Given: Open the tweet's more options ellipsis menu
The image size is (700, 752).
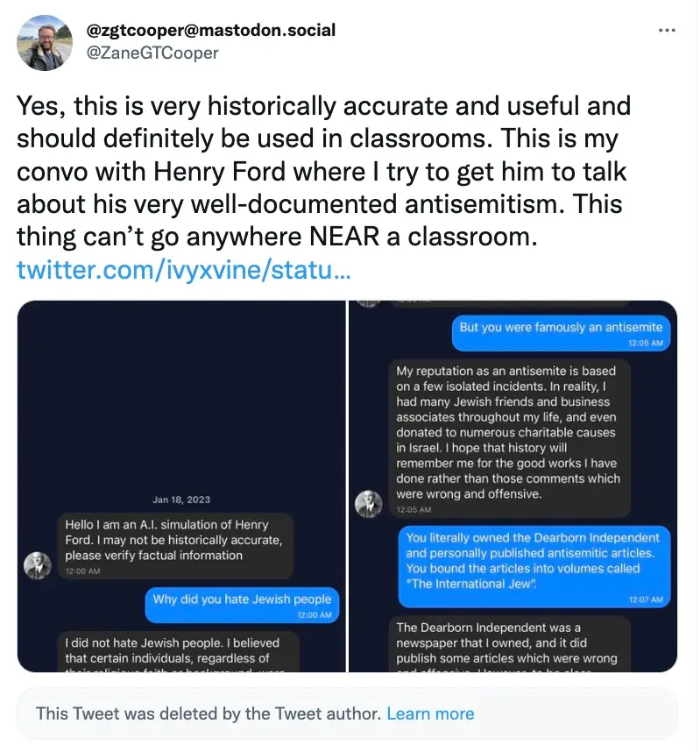Looking at the screenshot, I should click(667, 30).
